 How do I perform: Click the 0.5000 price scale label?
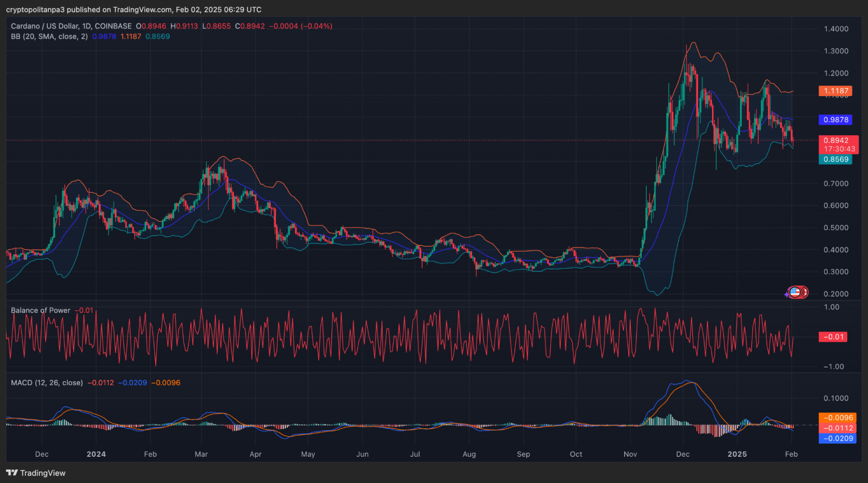pos(836,228)
